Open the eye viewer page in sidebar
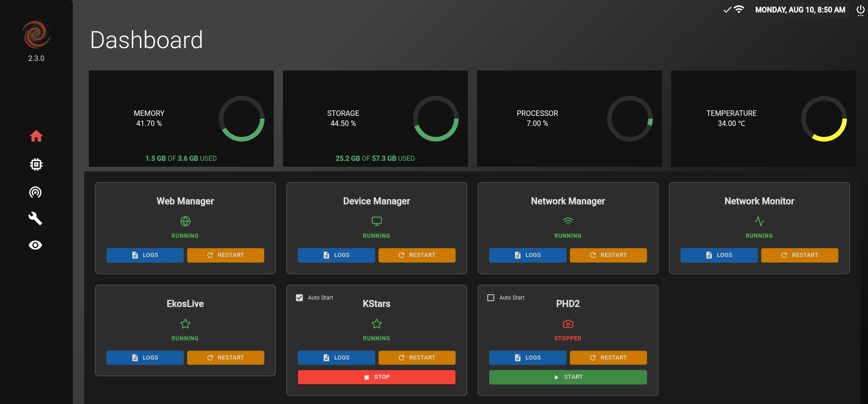 coord(35,245)
